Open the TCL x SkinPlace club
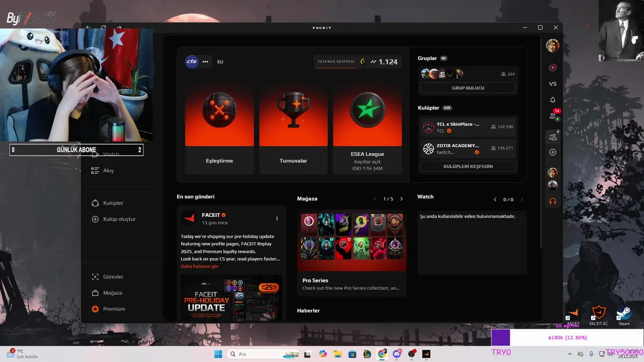The image size is (644, 362). click(468, 127)
